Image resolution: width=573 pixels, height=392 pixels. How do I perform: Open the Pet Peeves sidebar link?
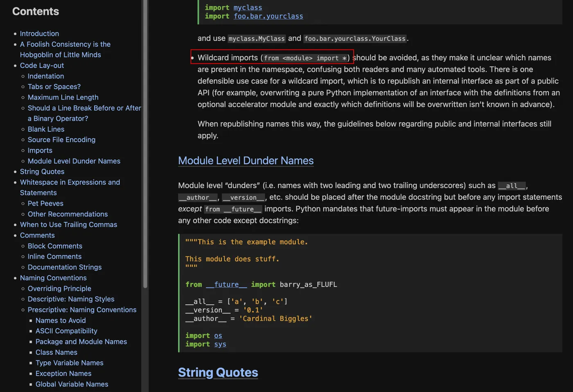pos(45,204)
